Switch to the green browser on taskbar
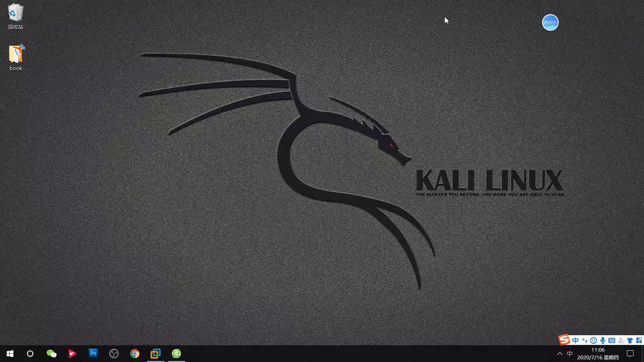644x362 pixels. [x=176, y=353]
